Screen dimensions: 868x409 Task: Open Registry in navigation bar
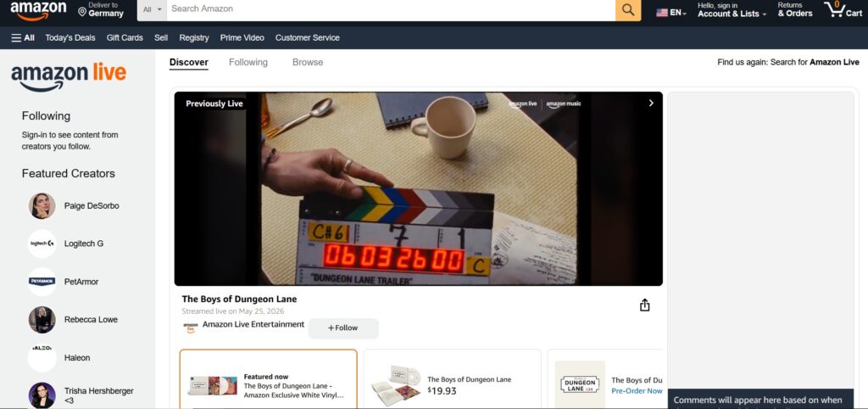pos(194,37)
